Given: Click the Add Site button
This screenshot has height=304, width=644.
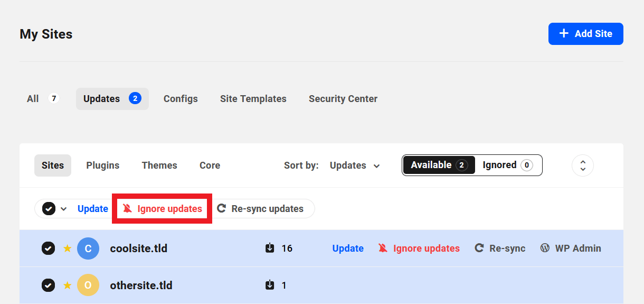Looking at the screenshot, I should tap(586, 34).
